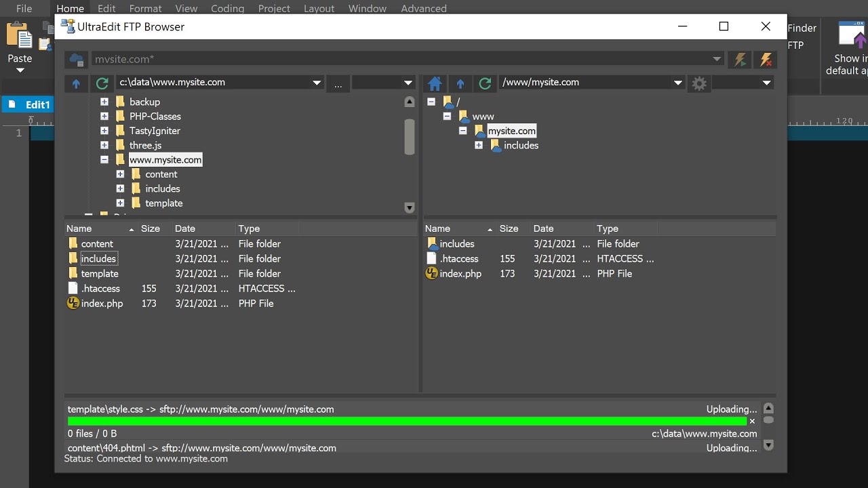Click the template folder icon in local list

pos(73,274)
